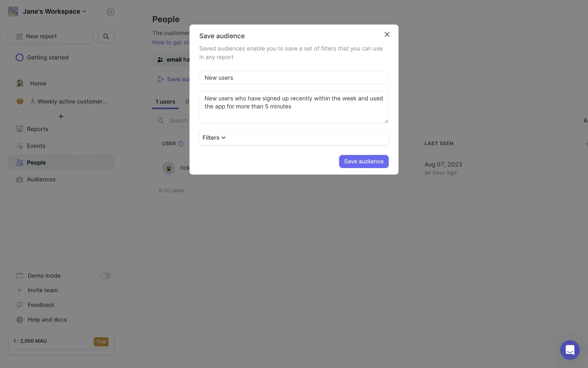Click the Reports icon in sidebar

coord(20,129)
